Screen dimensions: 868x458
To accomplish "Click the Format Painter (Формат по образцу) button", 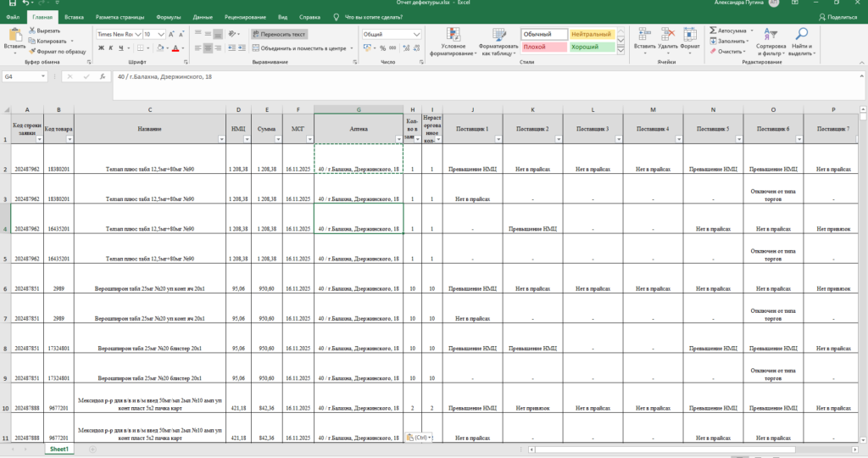I will [61, 51].
